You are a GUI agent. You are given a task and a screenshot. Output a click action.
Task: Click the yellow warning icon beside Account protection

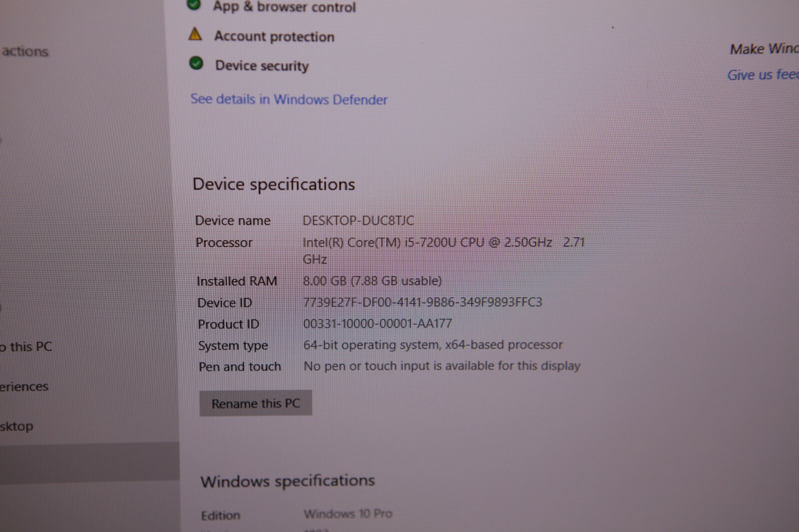(195, 34)
